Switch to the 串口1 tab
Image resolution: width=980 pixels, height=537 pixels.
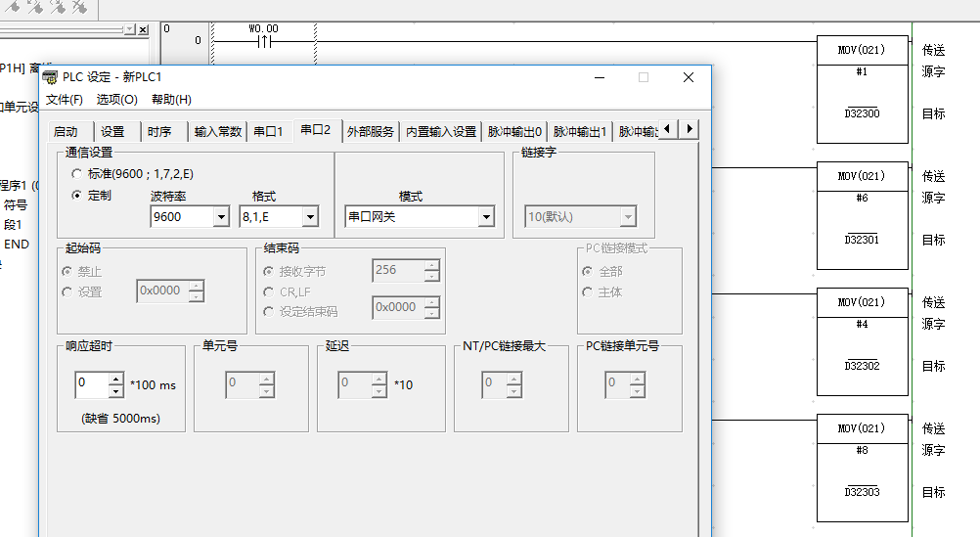coord(268,131)
